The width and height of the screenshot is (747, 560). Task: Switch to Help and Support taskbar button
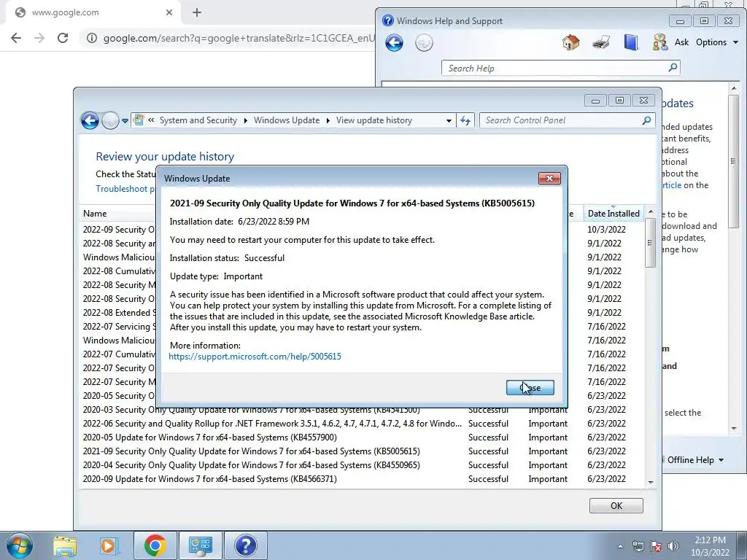(x=245, y=545)
